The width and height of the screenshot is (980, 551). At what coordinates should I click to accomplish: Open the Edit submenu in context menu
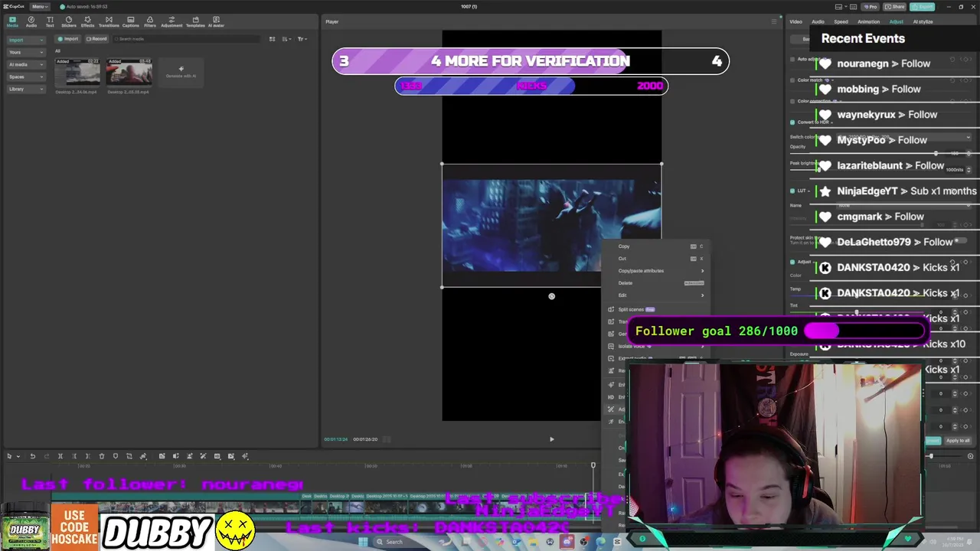click(x=657, y=295)
